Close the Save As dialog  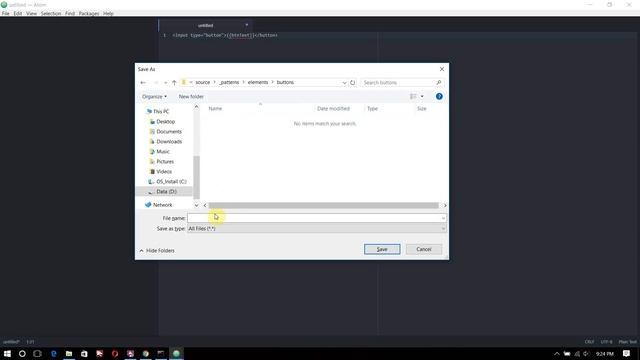click(442, 69)
